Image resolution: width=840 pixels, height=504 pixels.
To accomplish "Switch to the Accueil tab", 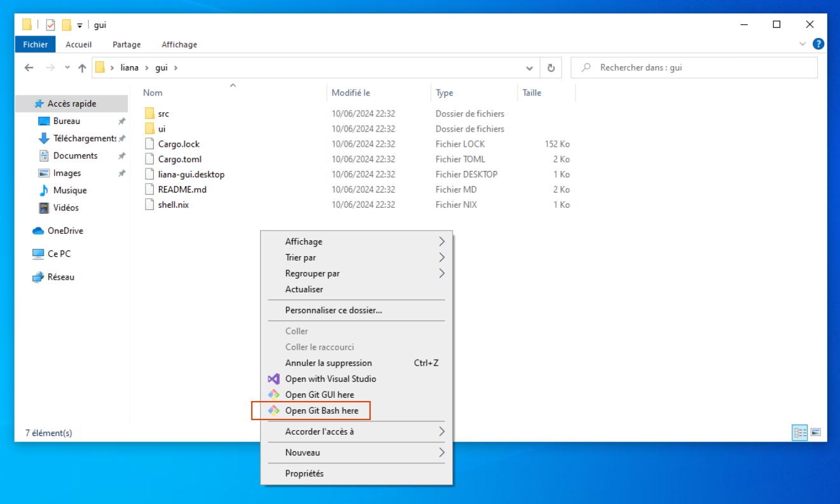I will click(x=79, y=44).
